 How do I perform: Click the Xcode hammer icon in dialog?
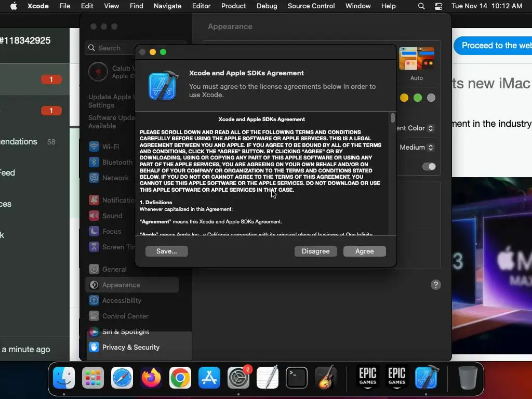tap(163, 86)
